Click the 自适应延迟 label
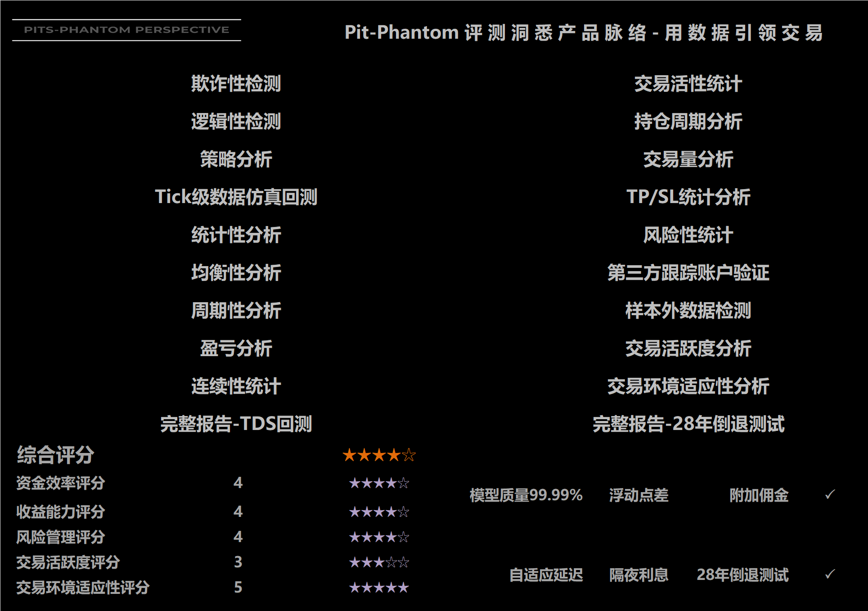The width and height of the screenshot is (868, 611). [546, 575]
